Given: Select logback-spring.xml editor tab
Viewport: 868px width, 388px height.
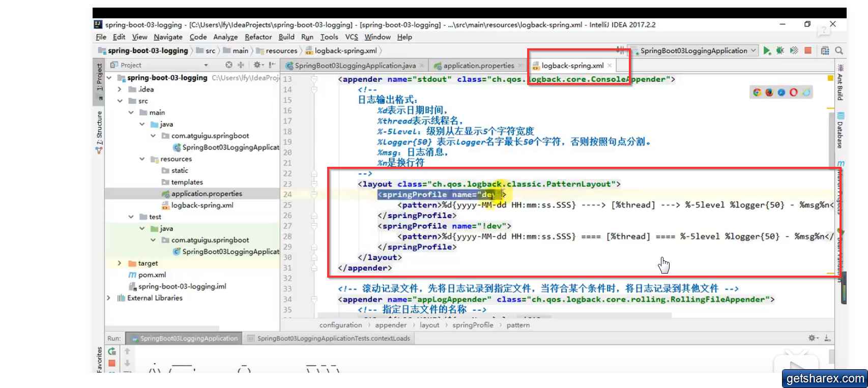Looking at the screenshot, I should 572,66.
